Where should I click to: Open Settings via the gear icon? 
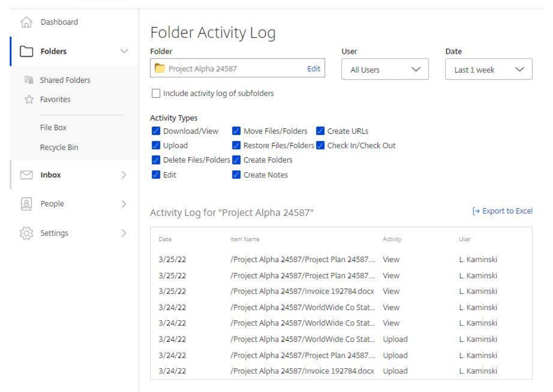click(x=27, y=233)
